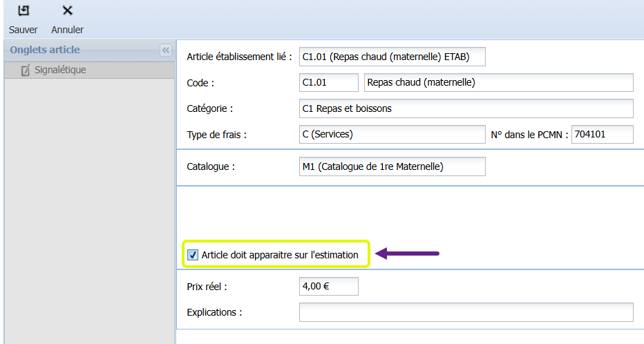Collapse the Onglets article panel
The width and height of the screenshot is (644, 344).
tap(166, 50)
